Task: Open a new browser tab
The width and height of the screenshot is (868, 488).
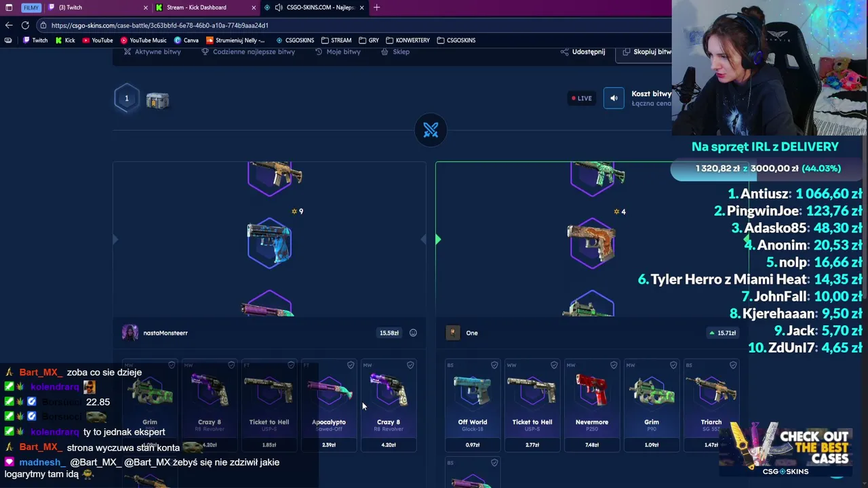Action: coord(376,7)
